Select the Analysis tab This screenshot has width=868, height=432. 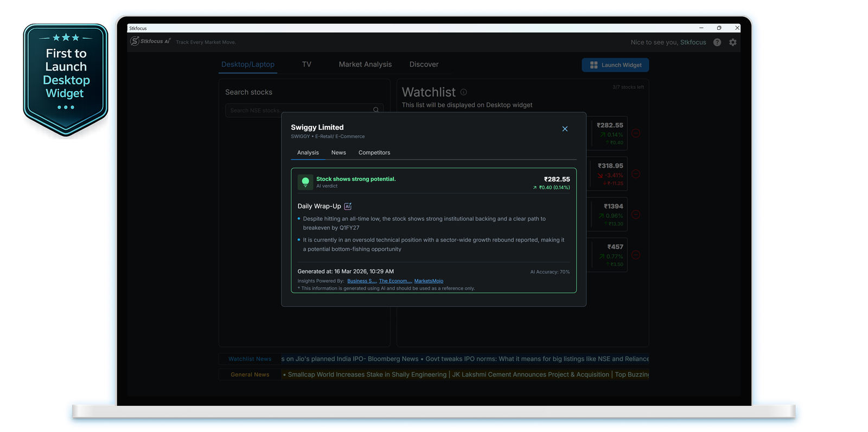point(308,153)
